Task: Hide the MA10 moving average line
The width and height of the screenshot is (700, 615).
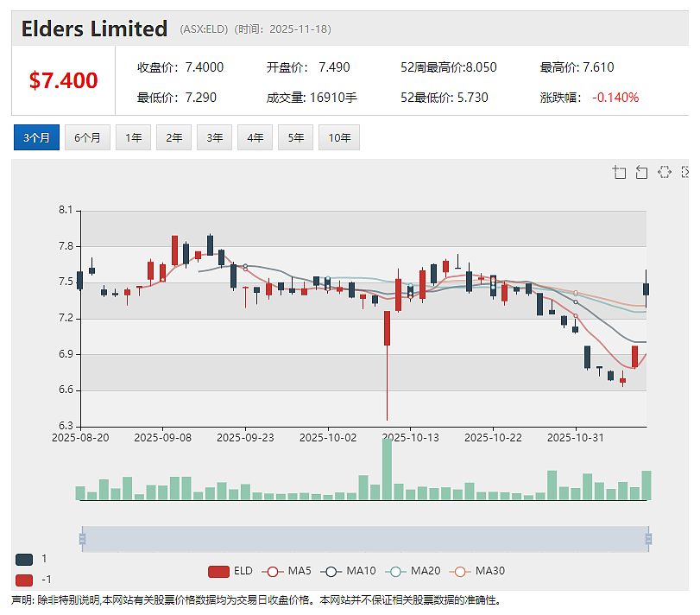Action: [348, 571]
